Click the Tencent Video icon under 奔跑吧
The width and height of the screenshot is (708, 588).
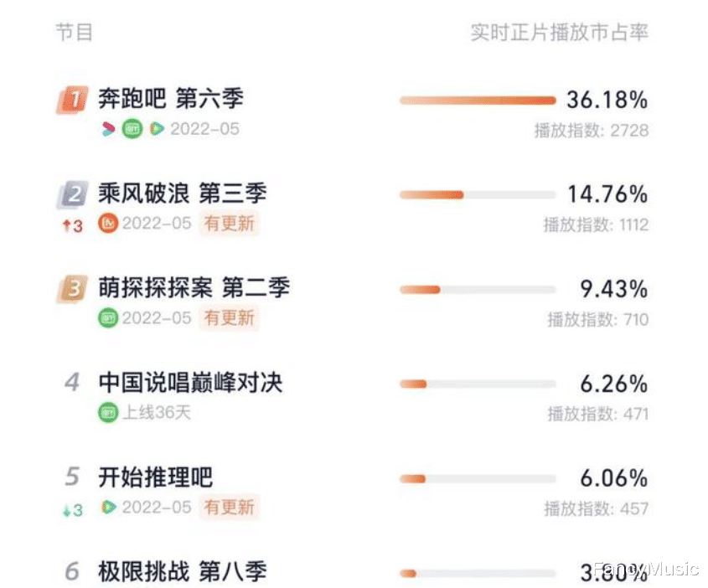tap(158, 129)
